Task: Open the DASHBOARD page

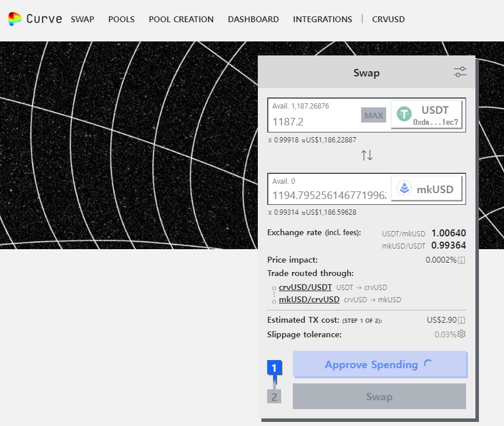Action: coord(253,19)
